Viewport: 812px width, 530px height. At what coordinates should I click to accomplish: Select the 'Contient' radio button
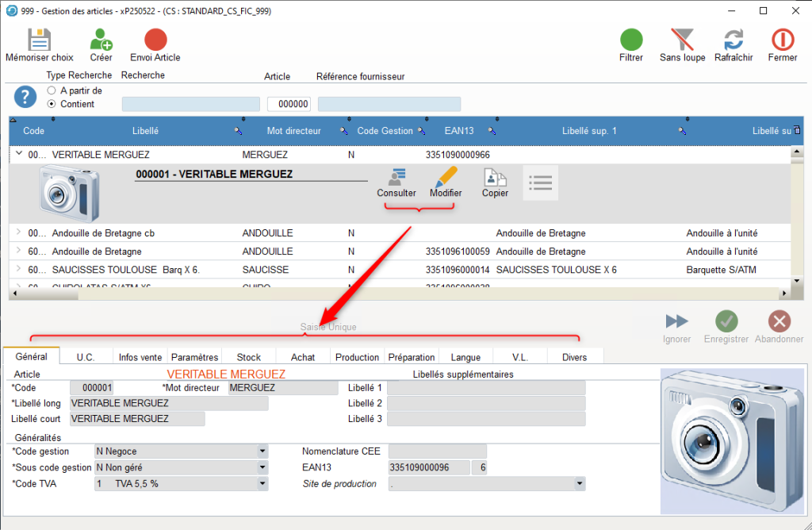tap(52, 104)
